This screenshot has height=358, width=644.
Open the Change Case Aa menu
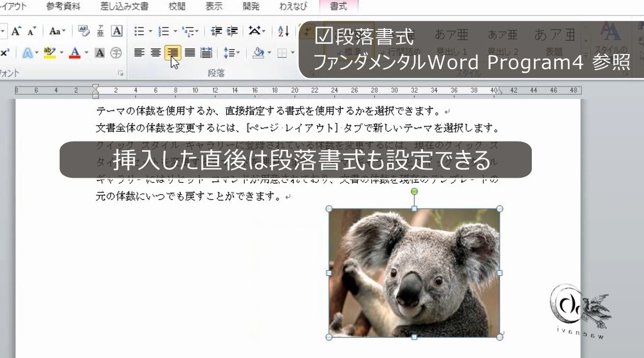coord(57,31)
